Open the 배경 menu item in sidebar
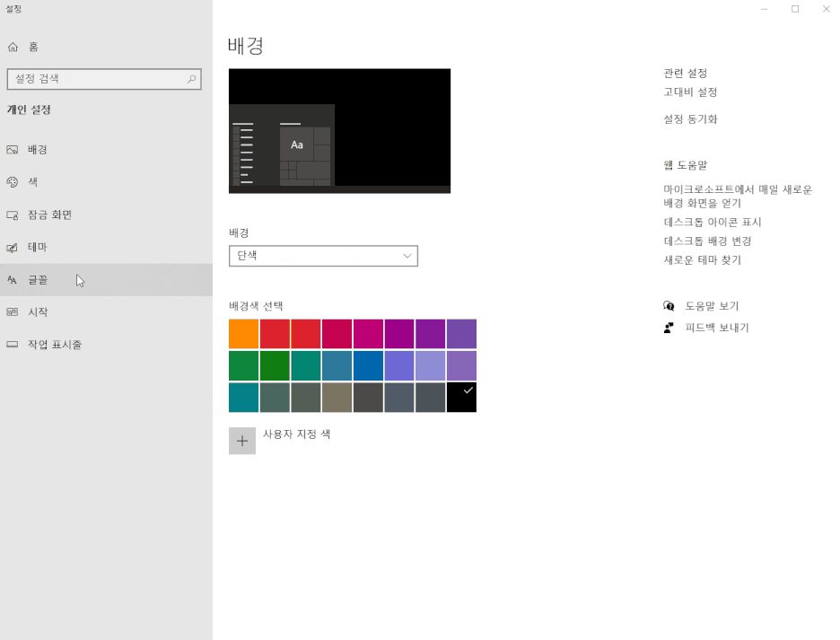 pyautogui.click(x=106, y=150)
